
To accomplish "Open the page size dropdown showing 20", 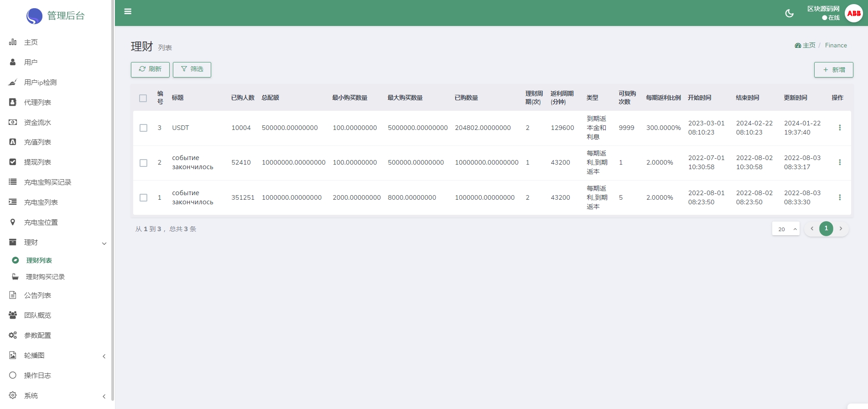I will click(x=785, y=229).
